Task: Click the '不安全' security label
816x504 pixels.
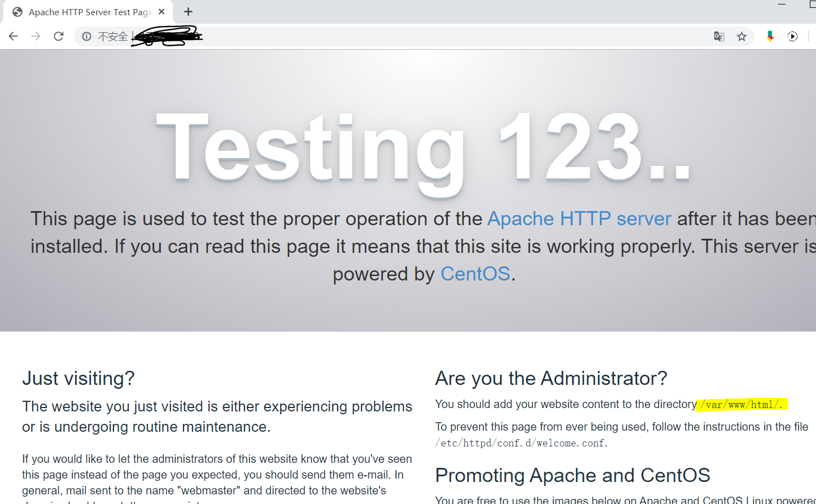Action: (x=113, y=37)
